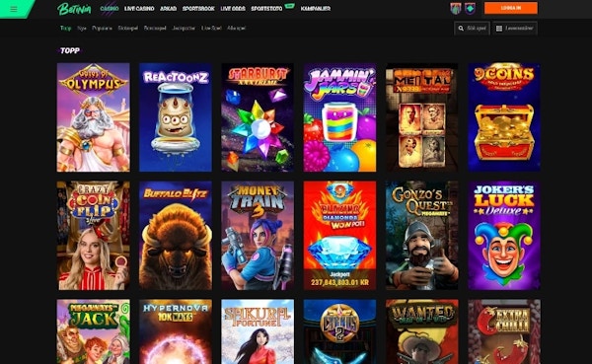Open the Sportstoto menu item

click(x=266, y=8)
